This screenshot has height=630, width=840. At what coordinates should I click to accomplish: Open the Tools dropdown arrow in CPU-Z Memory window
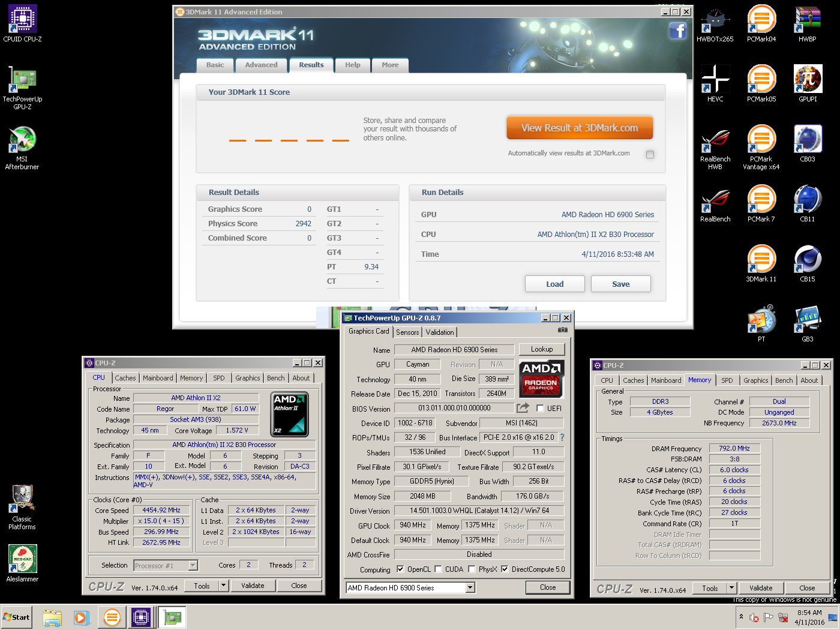pyautogui.click(x=731, y=588)
